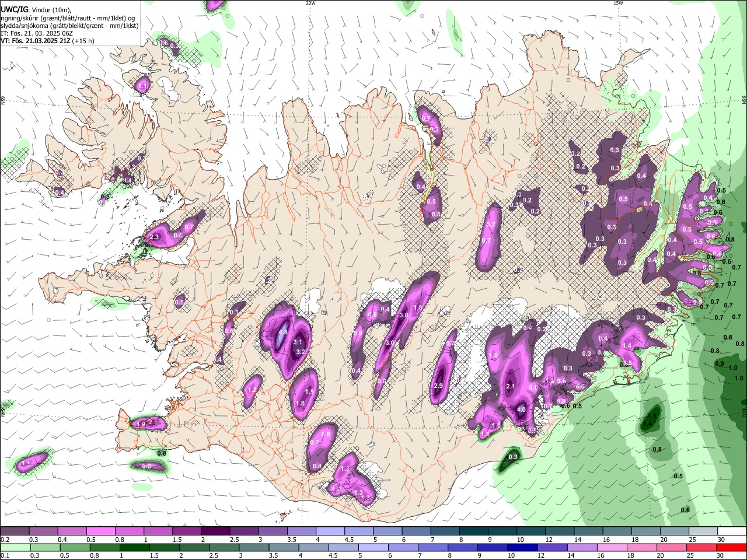Select bottom legend grey-blue swatch starting at 4
The width and height of the screenshot is (747, 560).
click(313, 547)
